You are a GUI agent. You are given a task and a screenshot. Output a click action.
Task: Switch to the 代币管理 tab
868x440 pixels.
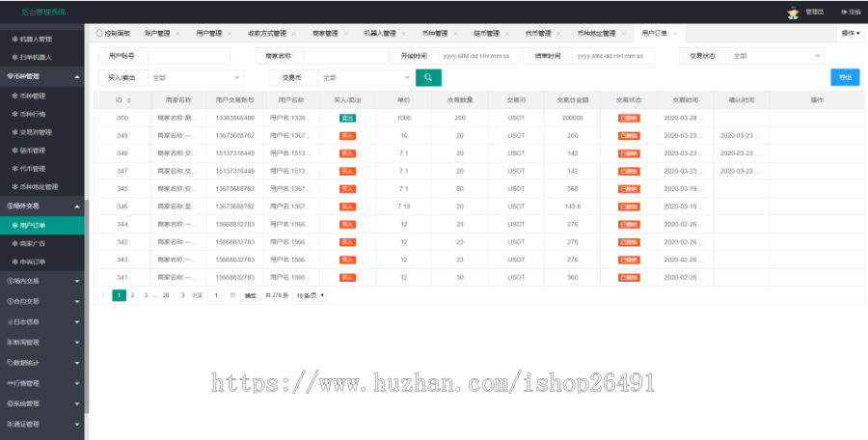(x=538, y=34)
